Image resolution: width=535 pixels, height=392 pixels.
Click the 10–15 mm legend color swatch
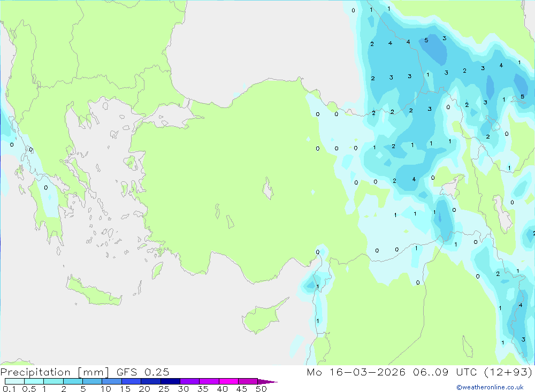(x=112, y=381)
